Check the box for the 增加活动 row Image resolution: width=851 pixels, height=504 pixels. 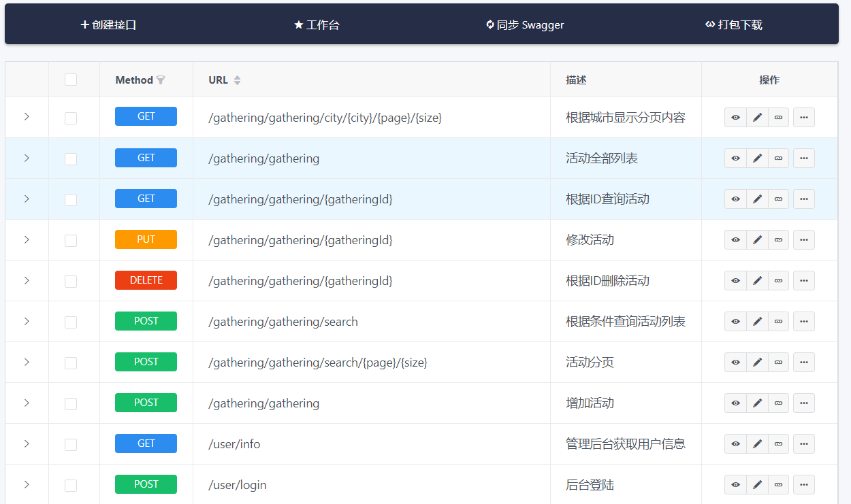tap(71, 403)
